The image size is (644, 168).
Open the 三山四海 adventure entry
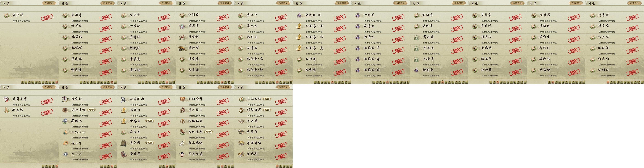[263, 101]
